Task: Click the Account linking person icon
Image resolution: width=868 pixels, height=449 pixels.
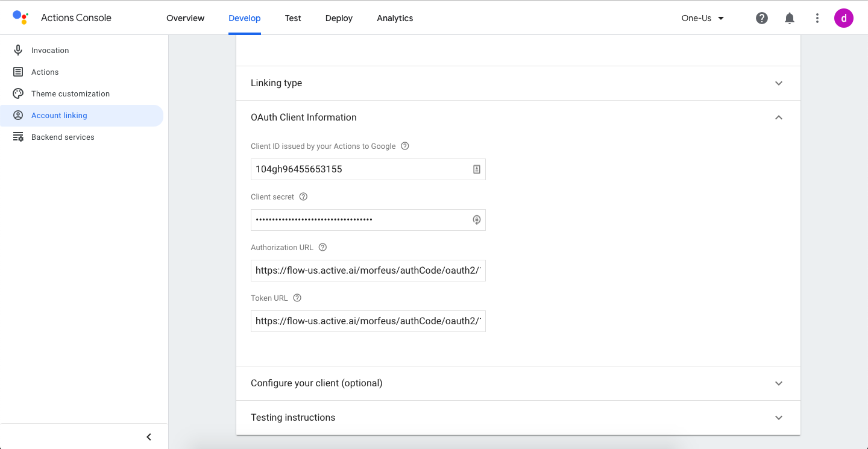Action: coord(18,115)
